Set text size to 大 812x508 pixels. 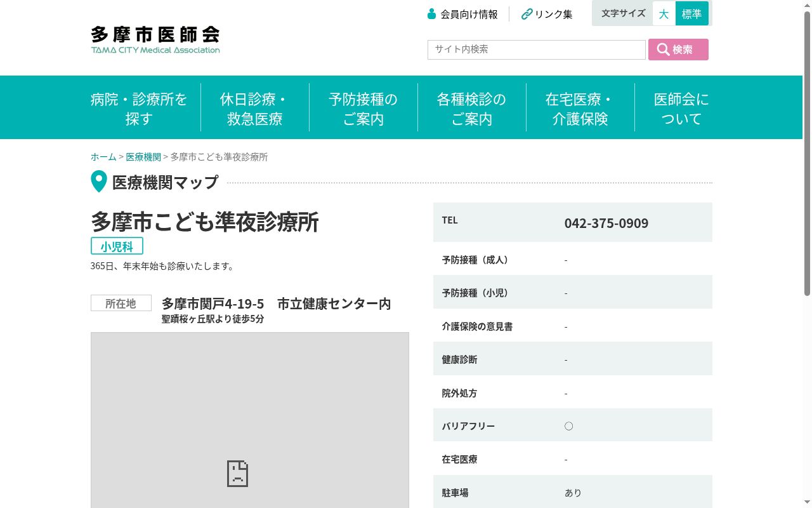664,14
